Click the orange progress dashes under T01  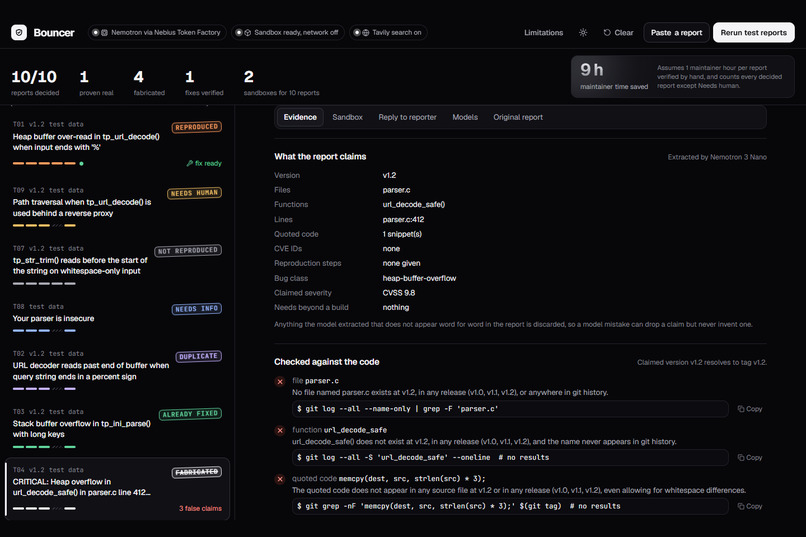pos(44,163)
